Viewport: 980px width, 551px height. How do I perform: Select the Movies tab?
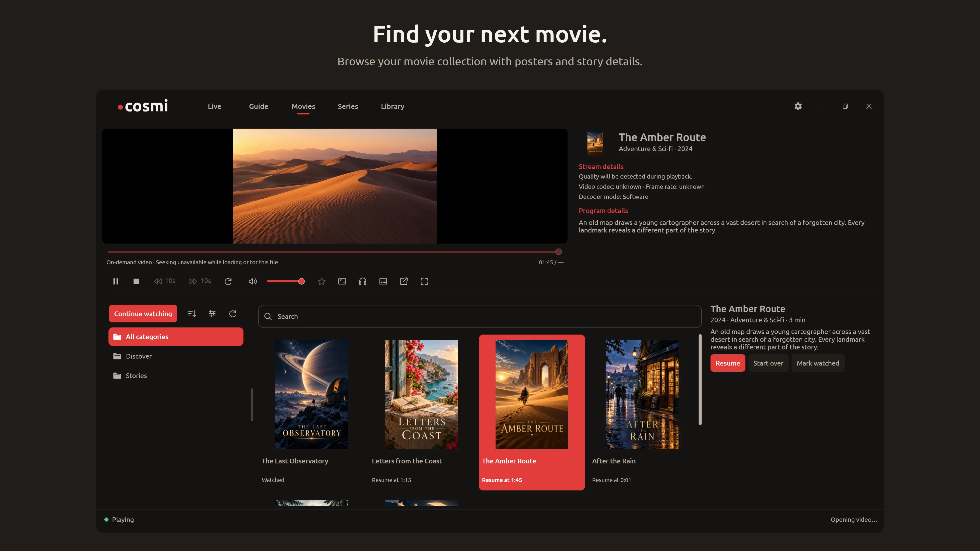(303, 106)
